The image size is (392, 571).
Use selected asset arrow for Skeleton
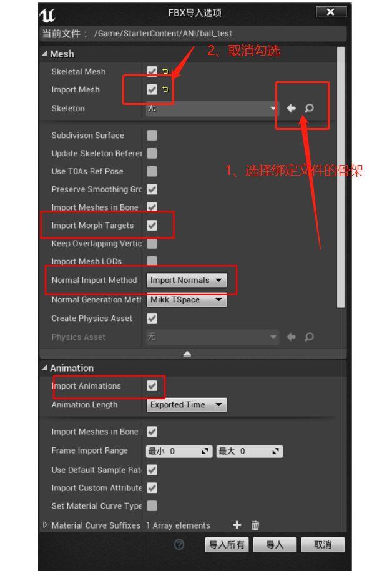point(291,108)
